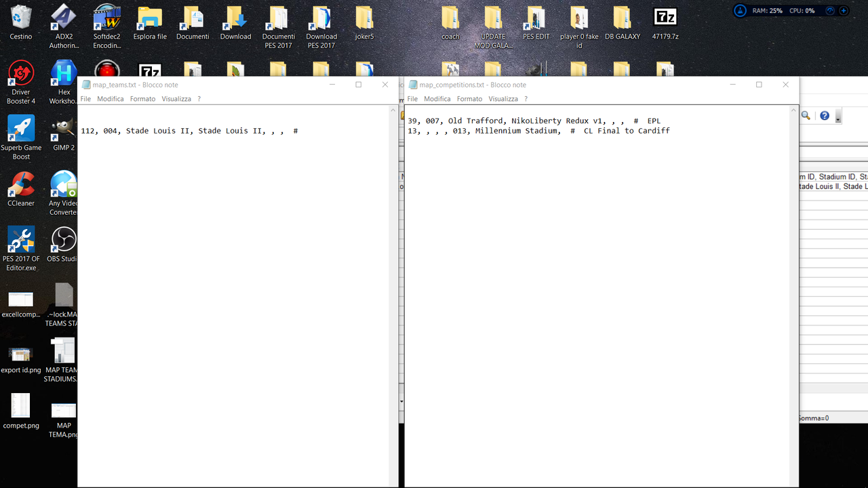Launch Superb Game Boost shortcut
The height and width of the screenshot is (488, 868).
click(x=21, y=138)
